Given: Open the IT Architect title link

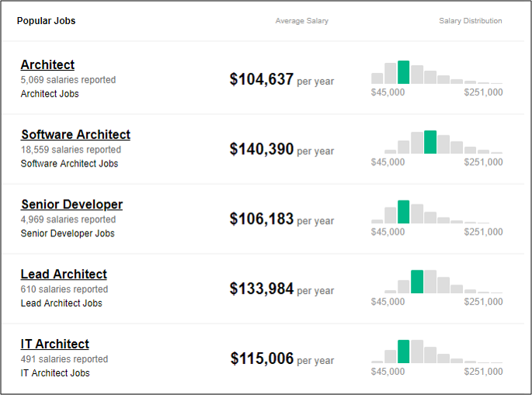Looking at the screenshot, I should coord(54,344).
